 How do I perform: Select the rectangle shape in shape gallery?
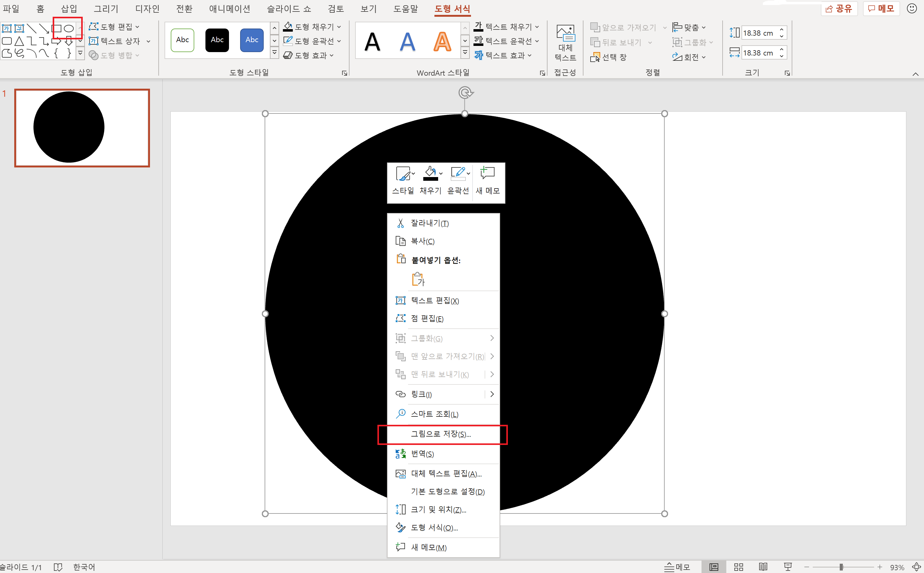[57, 29]
